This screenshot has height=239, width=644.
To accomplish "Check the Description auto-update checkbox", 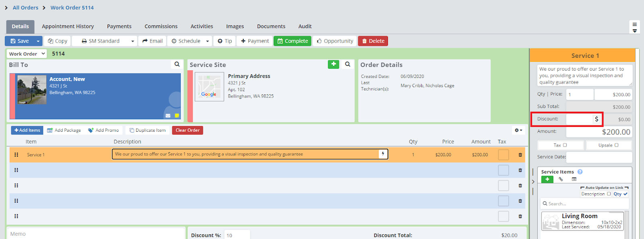I will (609, 194).
